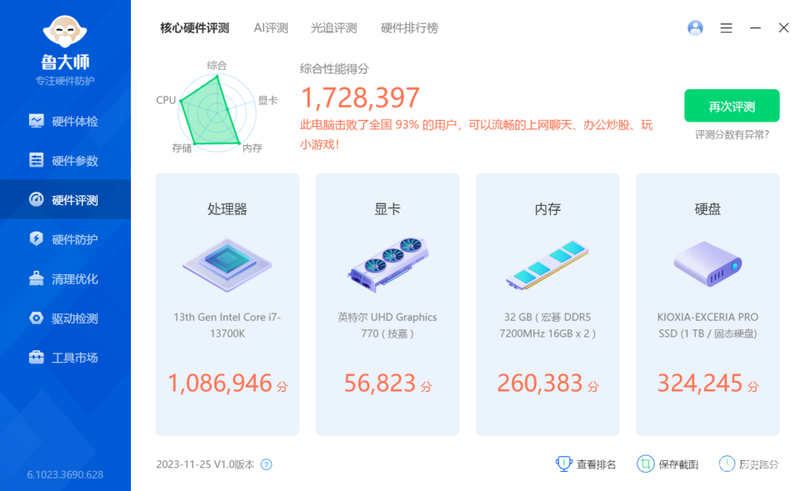This screenshot has width=800, height=491.
Task: Click the user account avatar icon
Action: (695, 28)
